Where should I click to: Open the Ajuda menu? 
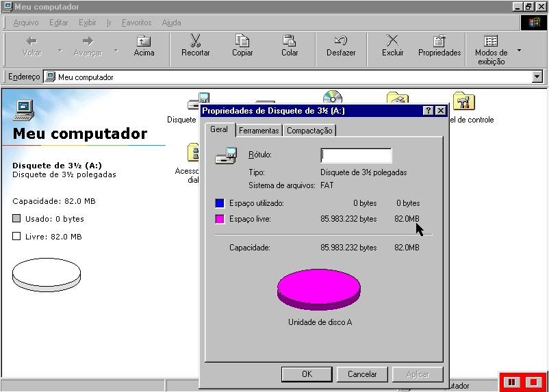pyautogui.click(x=172, y=23)
